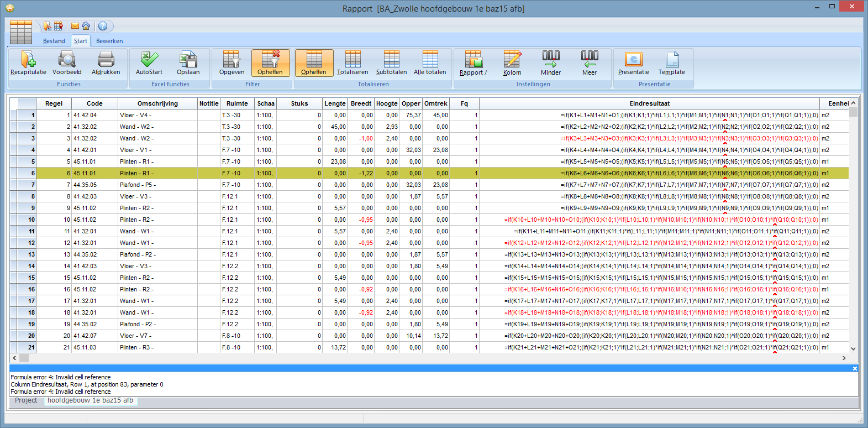Screen dimensions: 868x428
Task: Toggle the Totaliseren option
Action: click(353, 63)
